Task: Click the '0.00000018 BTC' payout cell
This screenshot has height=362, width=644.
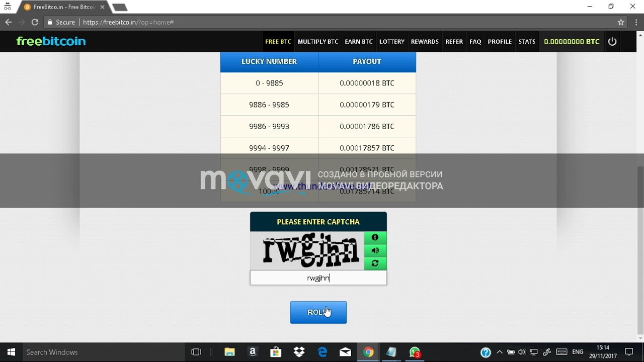Action: tap(367, 83)
